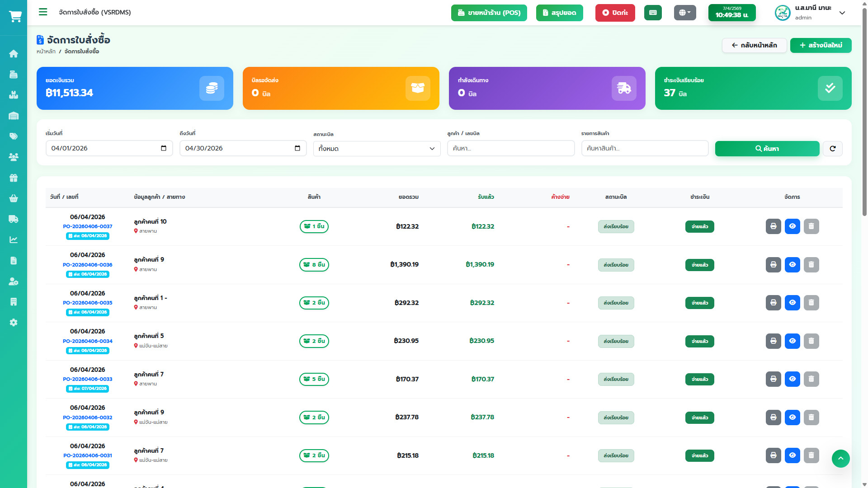868x488 pixels.
Task: Click the customer / bill number search field
Action: click(510, 148)
